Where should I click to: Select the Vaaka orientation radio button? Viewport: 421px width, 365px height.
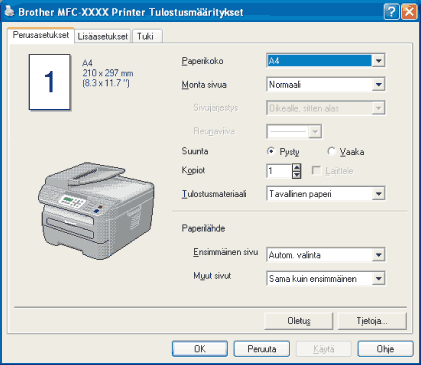331,151
